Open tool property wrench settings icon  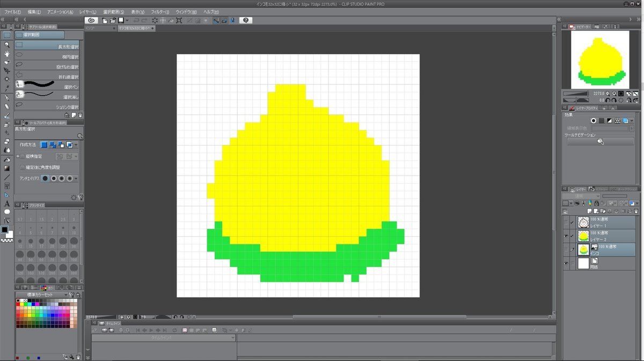pyautogui.click(x=80, y=197)
